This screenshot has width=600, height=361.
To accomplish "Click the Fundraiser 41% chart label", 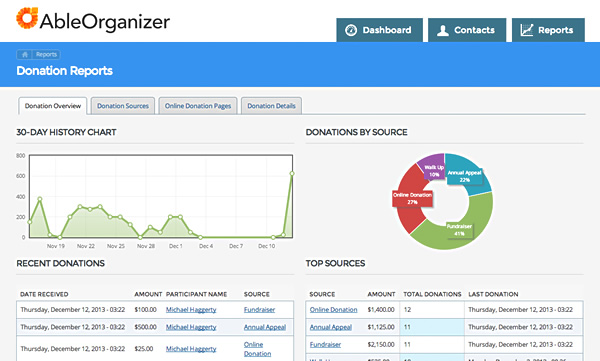I will [x=459, y=230].
